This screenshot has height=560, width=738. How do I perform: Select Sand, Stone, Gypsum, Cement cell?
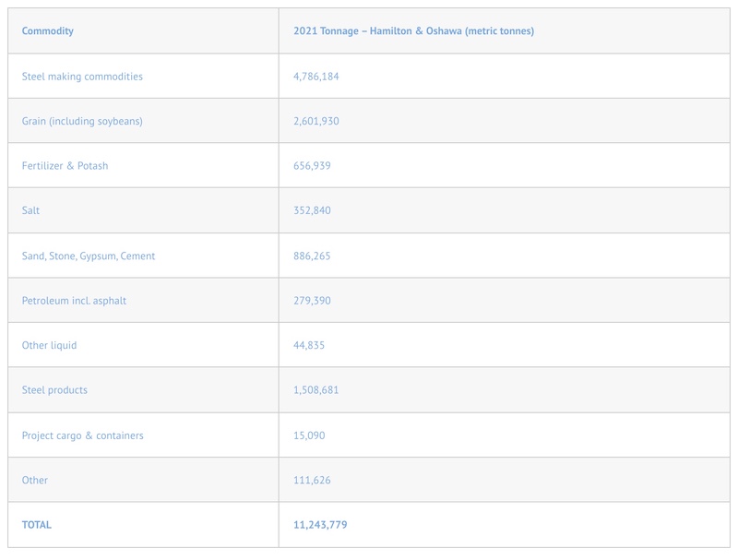89,256
